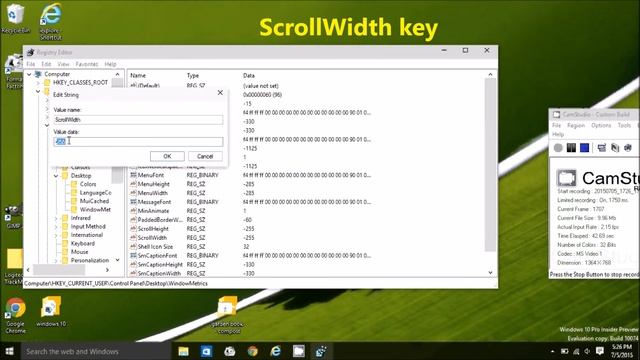
Task: Click the Search the web and Windows box
Action: coord(95,351)
